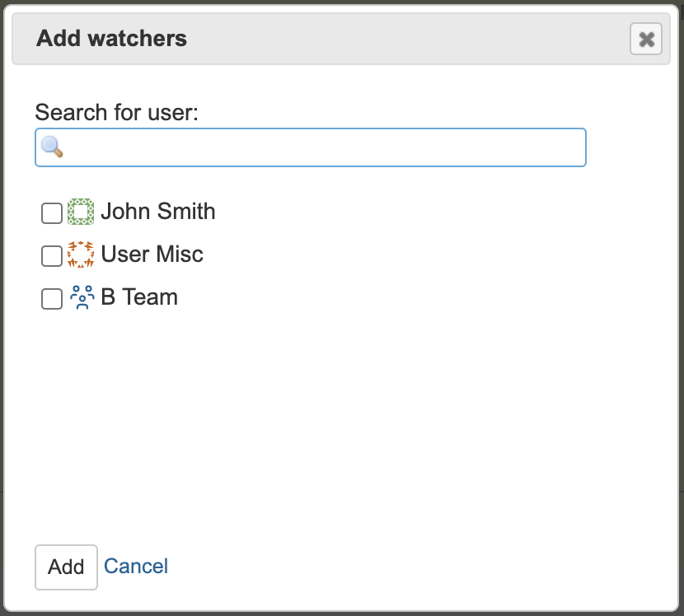
Task: Click the 'Search for user:' label
Action: coord(116,113)
